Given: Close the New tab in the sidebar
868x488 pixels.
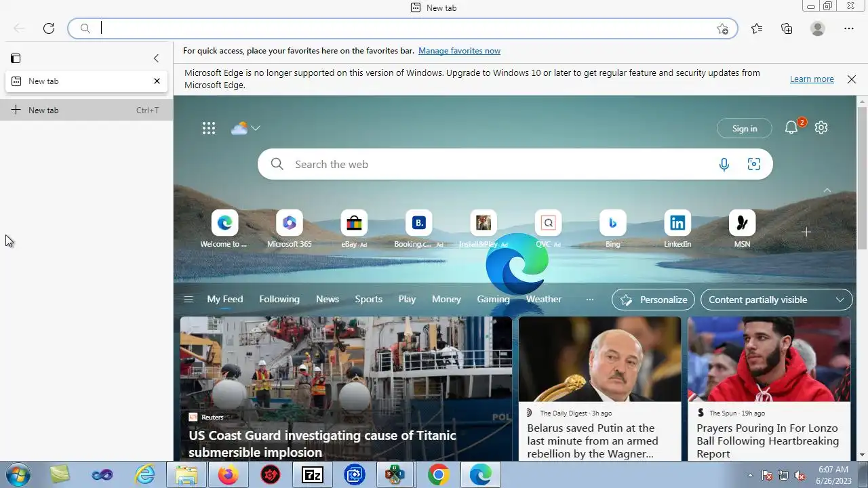Looking at the screenshot, I should (157, 81).
